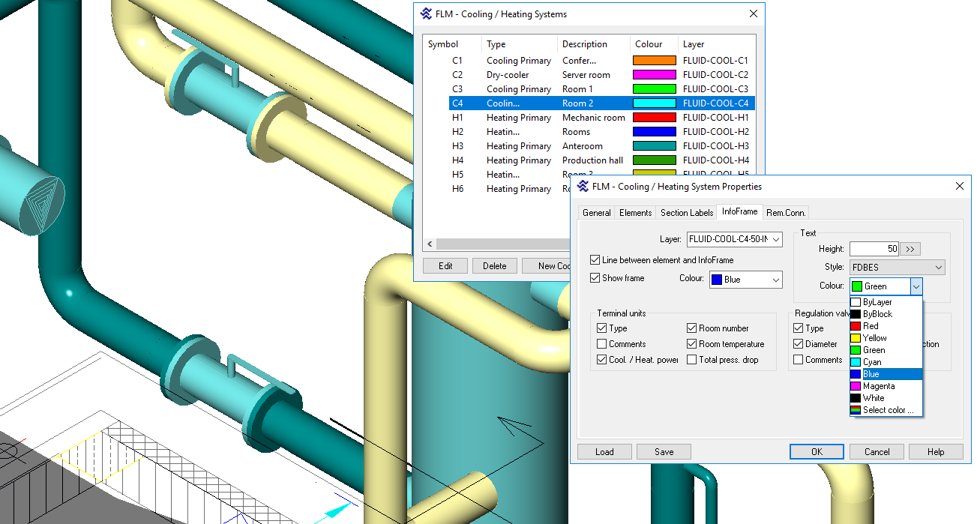
Task: Toggle the Room temperature checkbox
Action: [x=692, y=344]
